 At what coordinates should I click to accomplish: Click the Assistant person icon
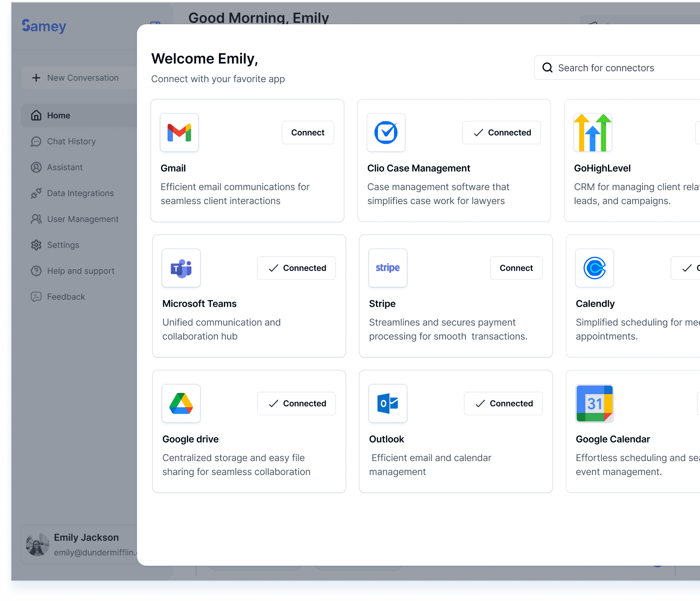point(36,167)
